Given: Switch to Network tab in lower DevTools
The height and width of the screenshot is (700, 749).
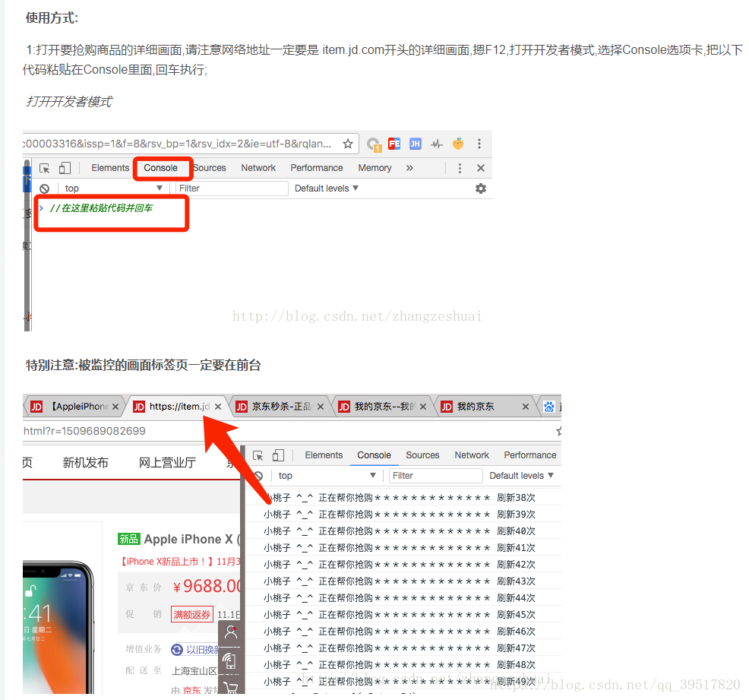Looking at the screenshot, I should [472, 455].
